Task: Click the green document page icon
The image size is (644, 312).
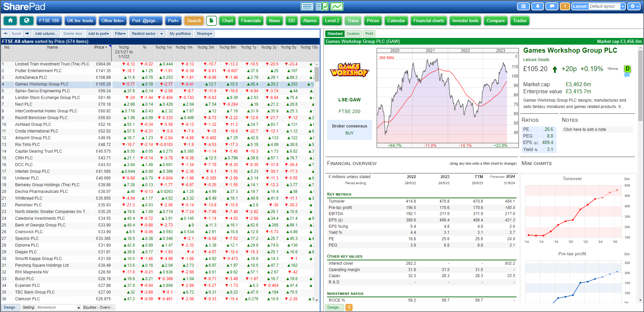Action: (211, 21)
